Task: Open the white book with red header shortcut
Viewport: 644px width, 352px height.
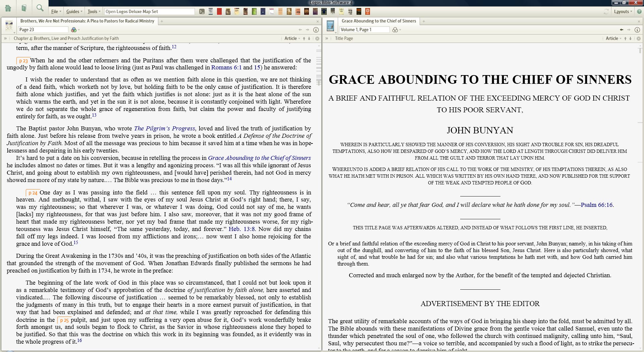Action: (271, 11)
